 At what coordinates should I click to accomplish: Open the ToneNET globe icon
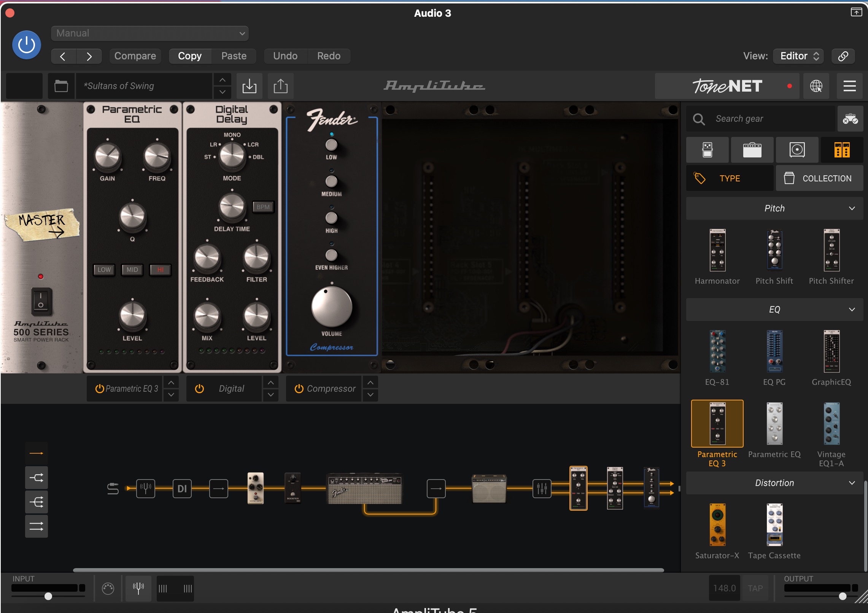pyautogui.click(x=816, y=86)
